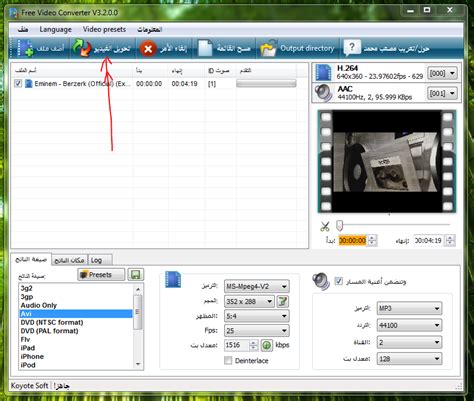Click the video bitrate spinner arrows
Screen dimensions: 474x401
[253, 345]
